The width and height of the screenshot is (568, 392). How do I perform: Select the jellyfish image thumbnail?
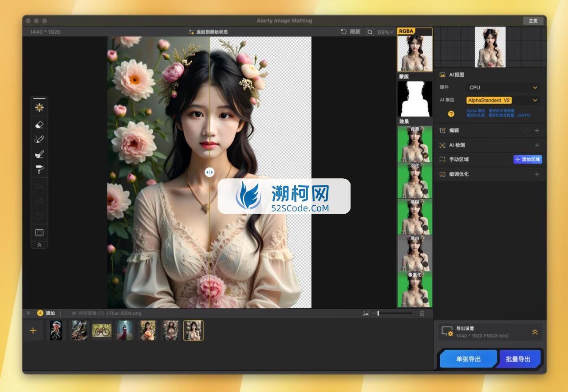coord(56,330)
